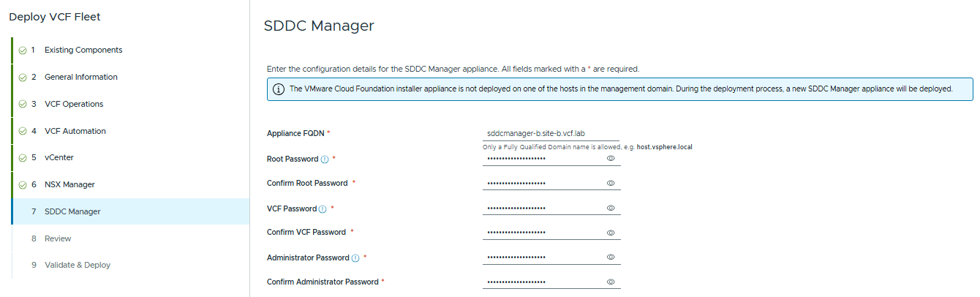This screenshot has width=980, height=297.
Task: Go to step 2 General Information
Action: (x=80, y=77)
